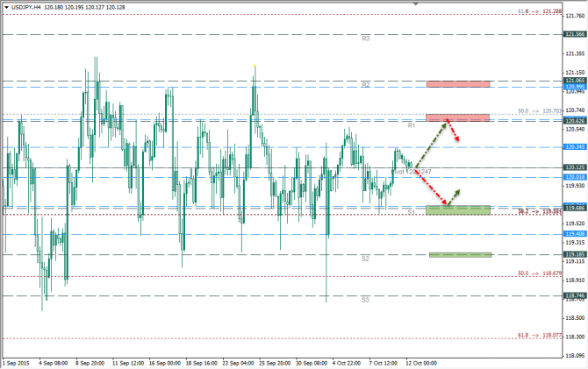Click the 119.315 value on price scale
This screenshot has width=588, height=369.
575,243
